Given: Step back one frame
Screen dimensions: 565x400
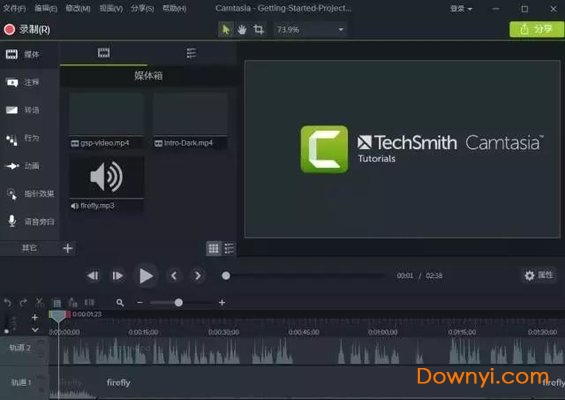Looking at the screenshot, I should coord(93,276).
